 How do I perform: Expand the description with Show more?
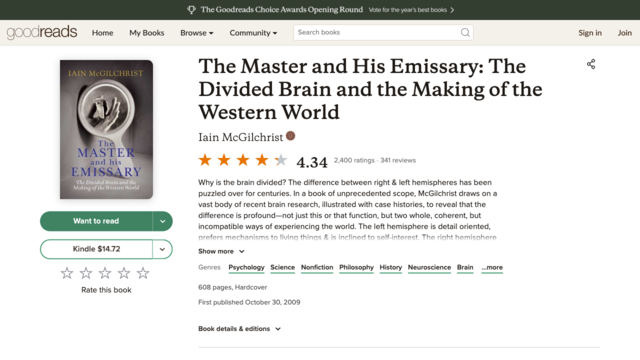coord(221,251)
